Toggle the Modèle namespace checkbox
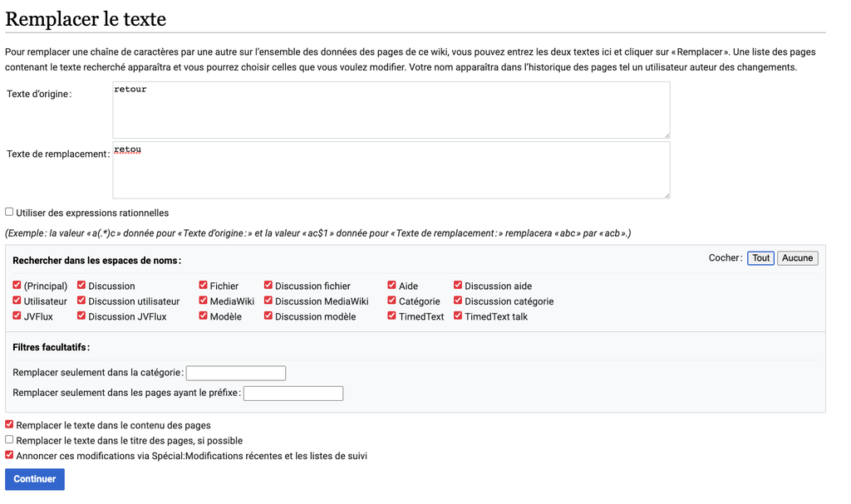This screenshot has width=851, height=504. click(204, 316)
